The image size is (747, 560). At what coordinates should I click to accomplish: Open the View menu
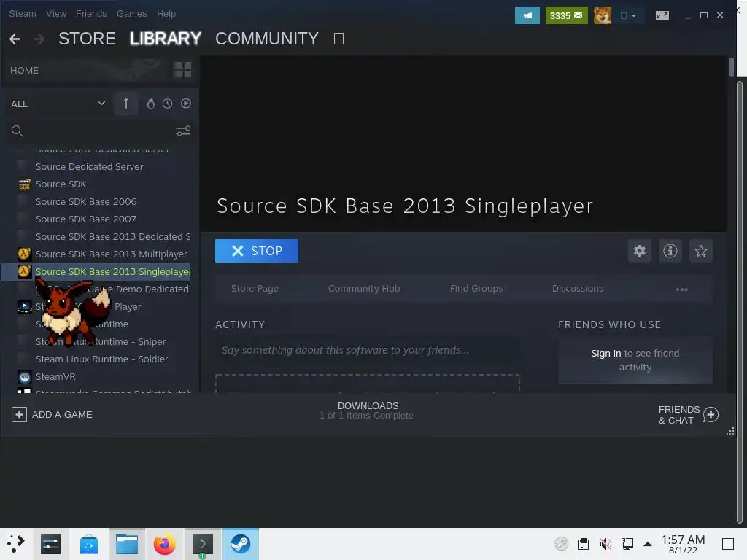[56, 13]
